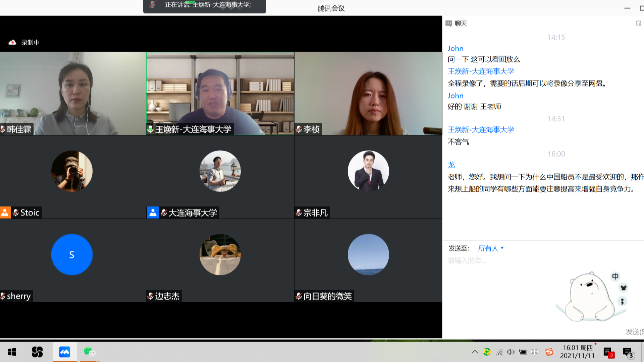Toggle the Chinese input mode bubble
This screenshot has height=362, width=644.
pos(615,277)
